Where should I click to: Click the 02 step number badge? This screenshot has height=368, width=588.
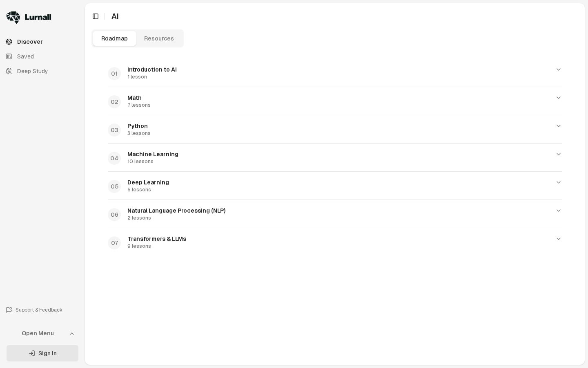(114, 102)
